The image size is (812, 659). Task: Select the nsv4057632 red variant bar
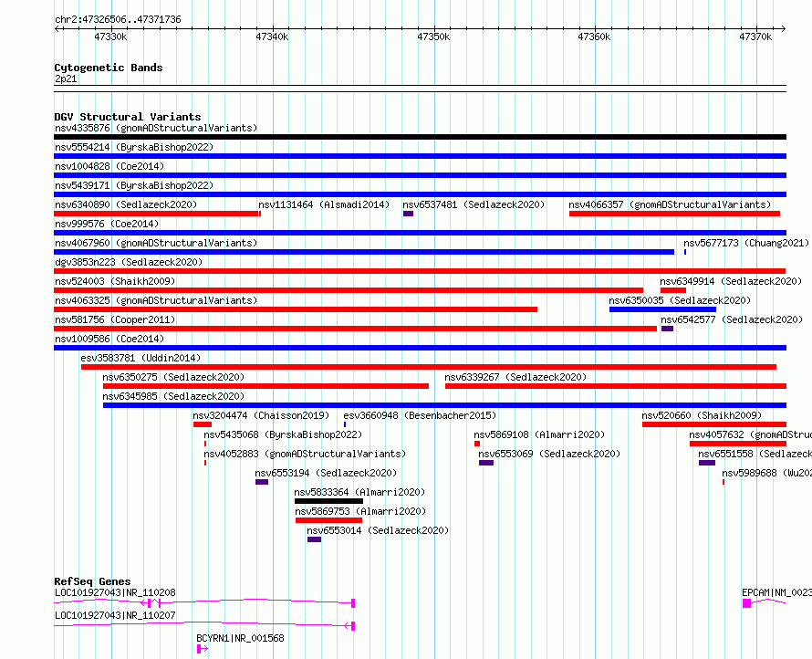pyautogui.click(x=738, y=444)
